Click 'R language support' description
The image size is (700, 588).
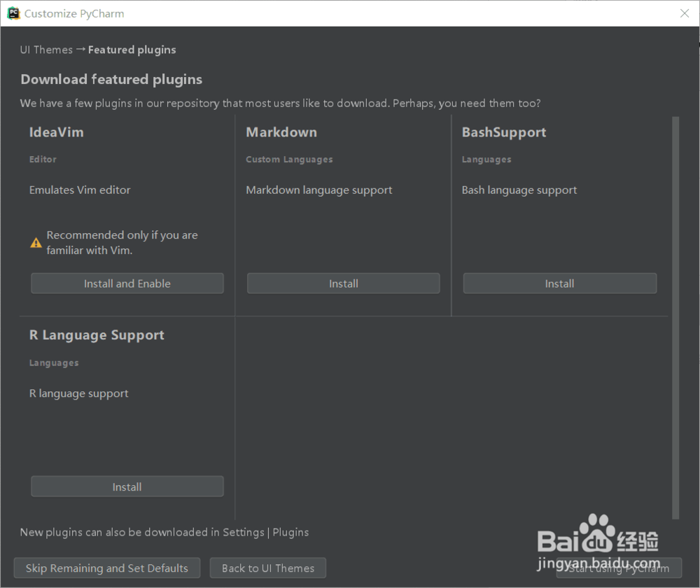pyautogui.click(x=78, y=393)
